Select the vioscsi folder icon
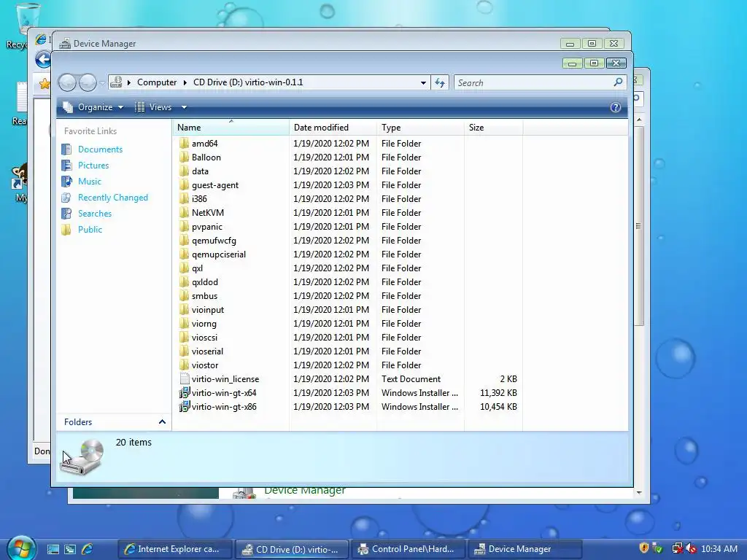 (x=184, y=337)
